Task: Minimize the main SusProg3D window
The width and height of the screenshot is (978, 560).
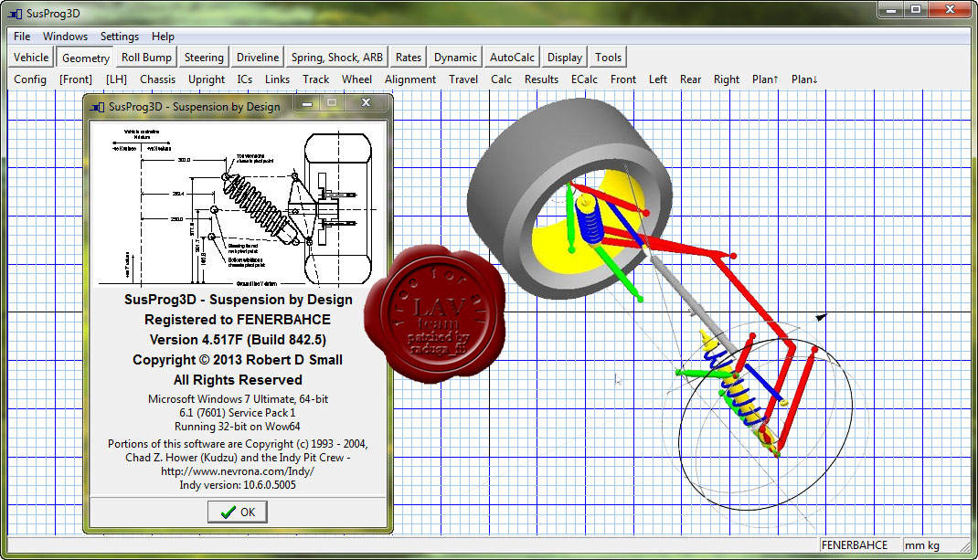Action: pos(891,10)
